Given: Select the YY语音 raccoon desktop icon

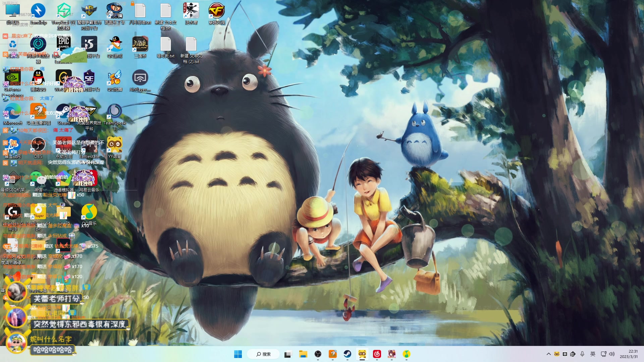Looking at the screenshot, I should tap(114, 147).
